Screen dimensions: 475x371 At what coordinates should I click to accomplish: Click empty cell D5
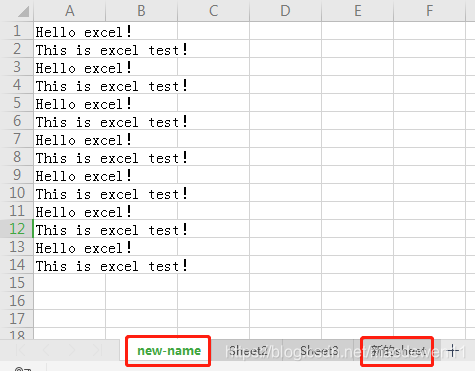[286, 103]
